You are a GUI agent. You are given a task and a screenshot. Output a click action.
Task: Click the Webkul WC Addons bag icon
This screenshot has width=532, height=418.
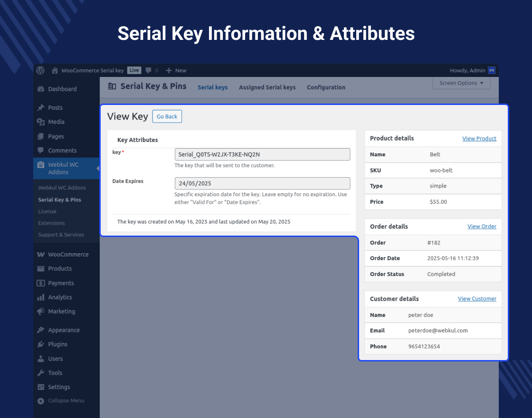41,165
